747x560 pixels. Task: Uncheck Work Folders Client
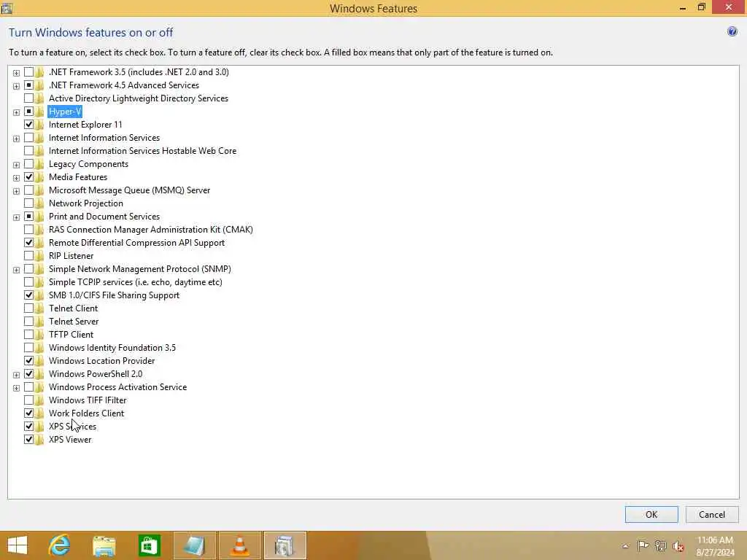click(28, 413)
